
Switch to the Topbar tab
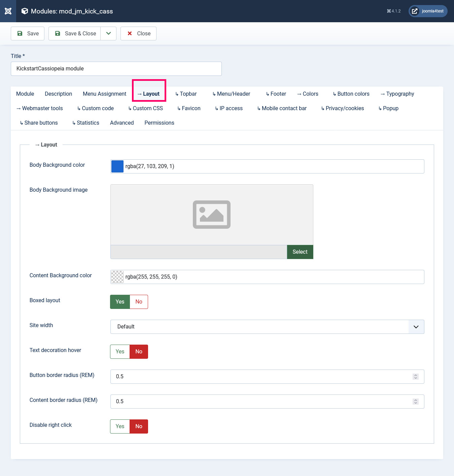tap(186, 94)
